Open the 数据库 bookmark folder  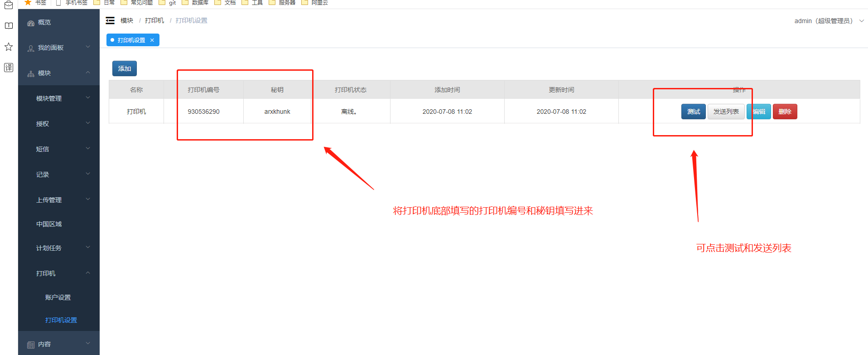[195, 3]
